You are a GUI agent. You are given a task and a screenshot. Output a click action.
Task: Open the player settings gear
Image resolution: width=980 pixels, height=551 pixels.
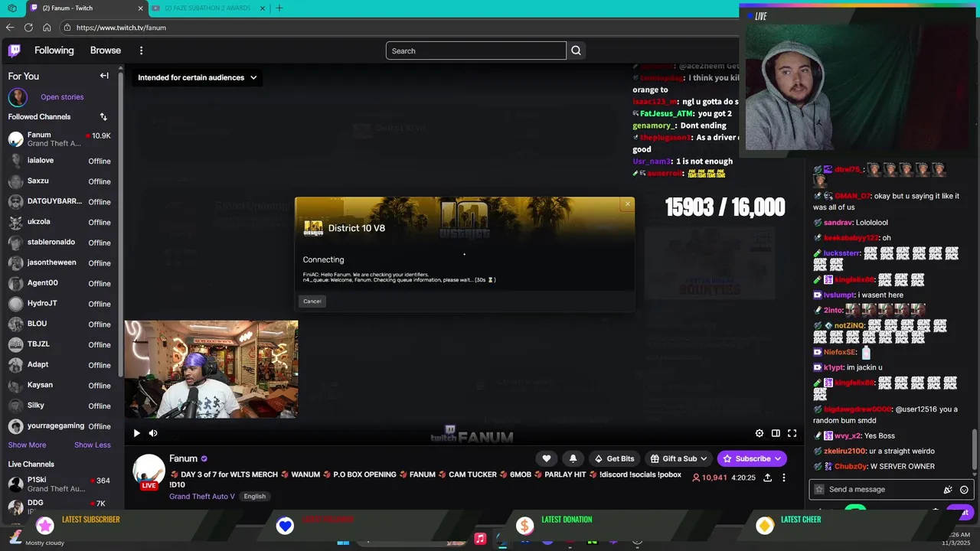point(759,433)
